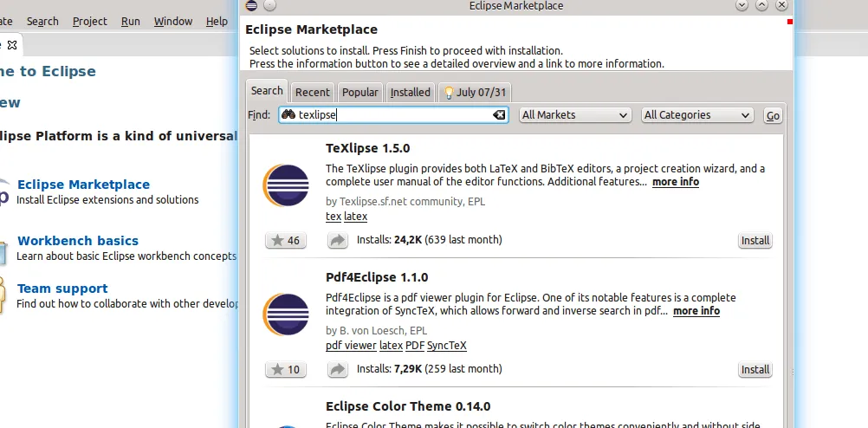The height and width of the screenshot is (428, 868).
Task: Install the TeXlipse 1.5.0 plugin
Action: (755, 240)
